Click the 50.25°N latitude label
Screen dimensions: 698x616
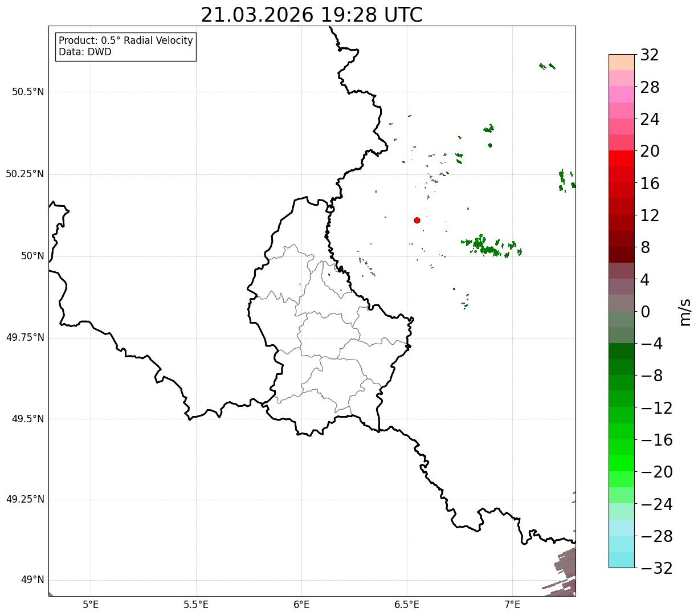point(25,174)
